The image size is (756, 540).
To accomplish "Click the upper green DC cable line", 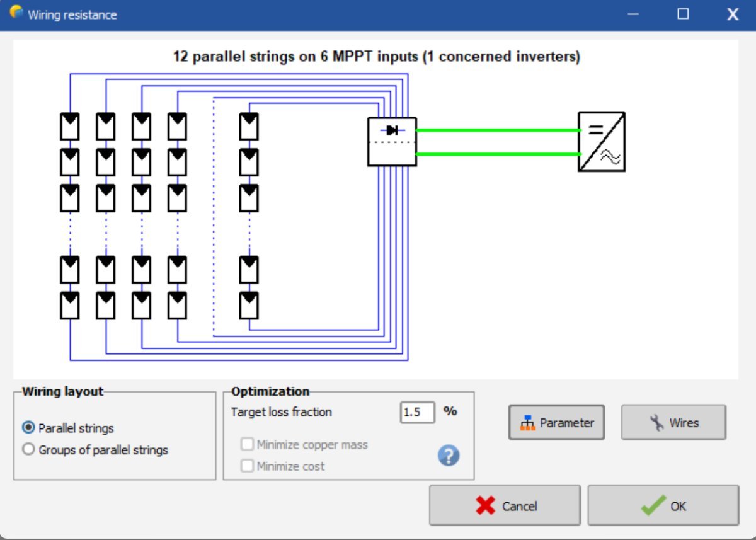I will coord(498,130).
